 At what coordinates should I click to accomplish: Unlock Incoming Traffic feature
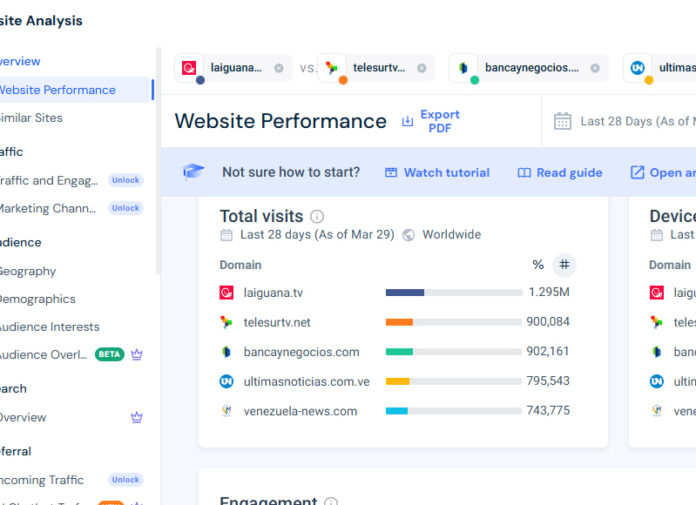126,480
